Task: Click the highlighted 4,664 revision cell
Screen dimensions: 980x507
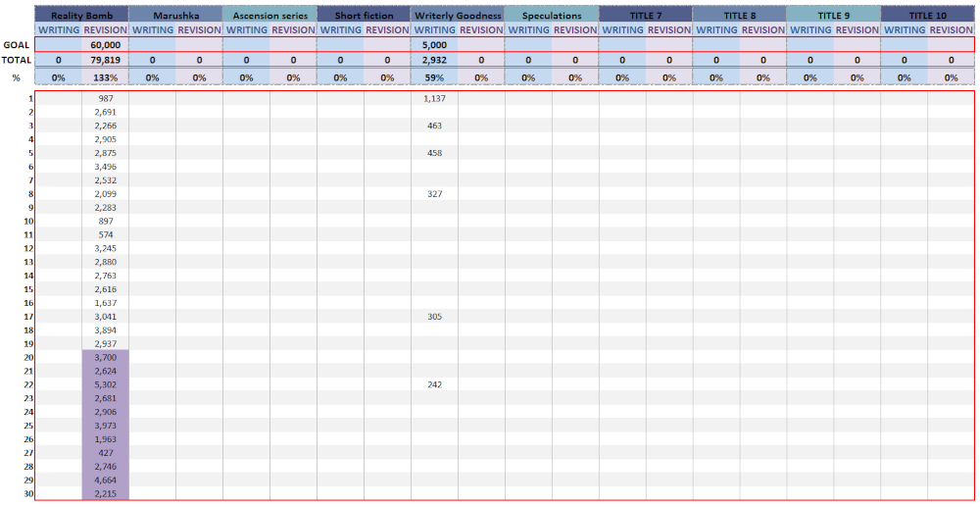Action: 105,481
